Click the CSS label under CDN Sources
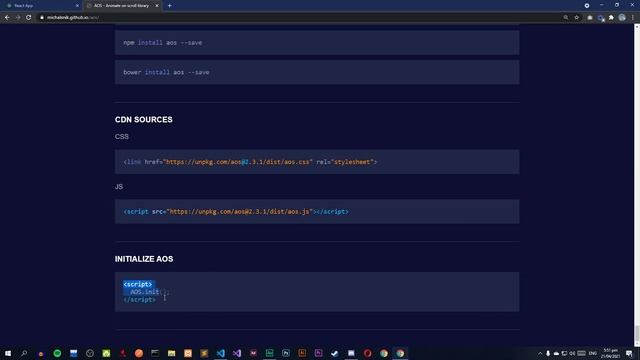 pos(122,136)
